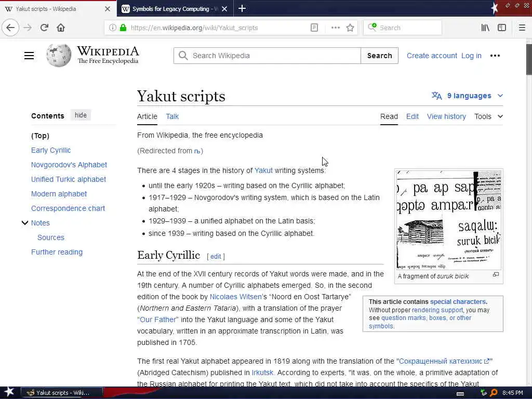Show site information icon in address bar
Image resolution: width=532 pixels, height=399 pixels.
pyautogui.click(x=112, y=28)
